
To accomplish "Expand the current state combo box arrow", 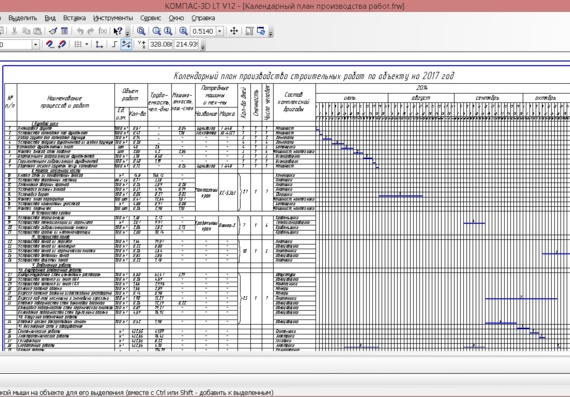I will click(35, 45).
